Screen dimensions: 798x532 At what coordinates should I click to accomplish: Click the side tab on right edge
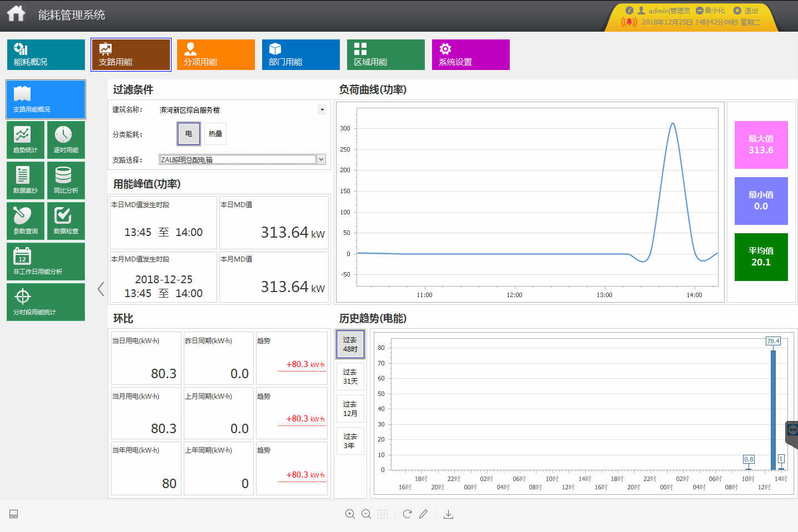(x=792, y=435)
